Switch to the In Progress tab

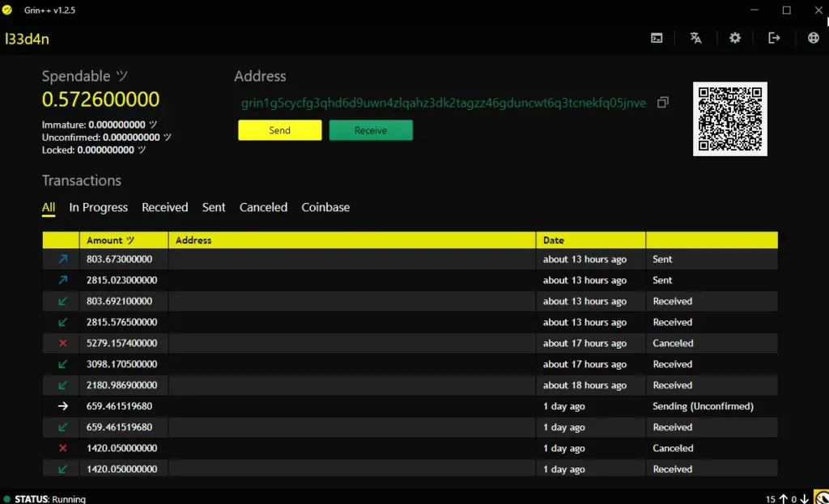(98, 207)
